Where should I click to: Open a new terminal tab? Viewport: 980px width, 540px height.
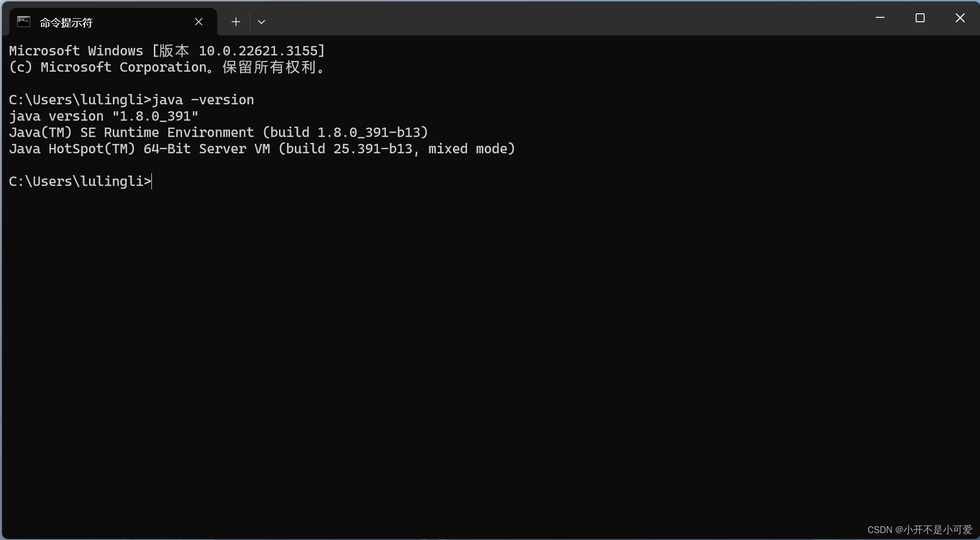(235, 21)
